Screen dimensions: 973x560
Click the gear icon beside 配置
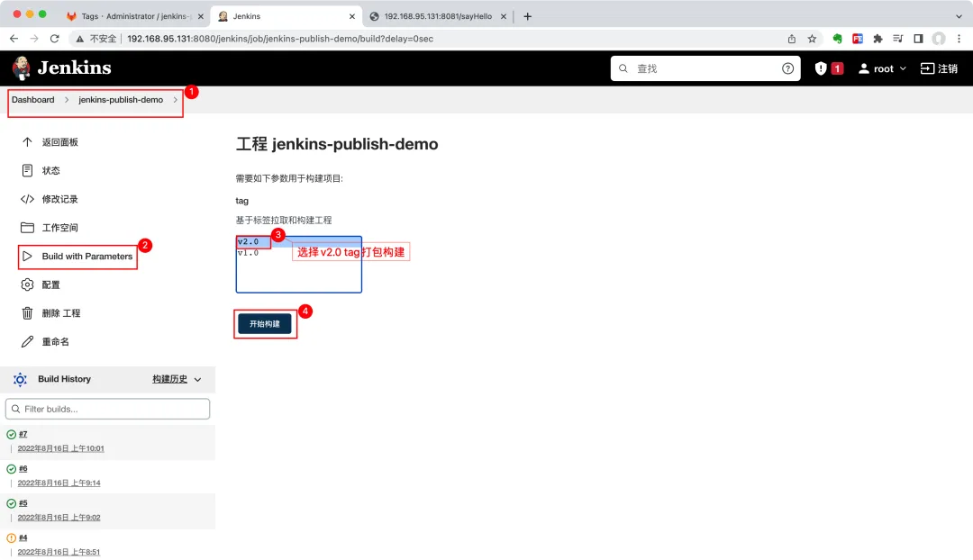(27, 285)
